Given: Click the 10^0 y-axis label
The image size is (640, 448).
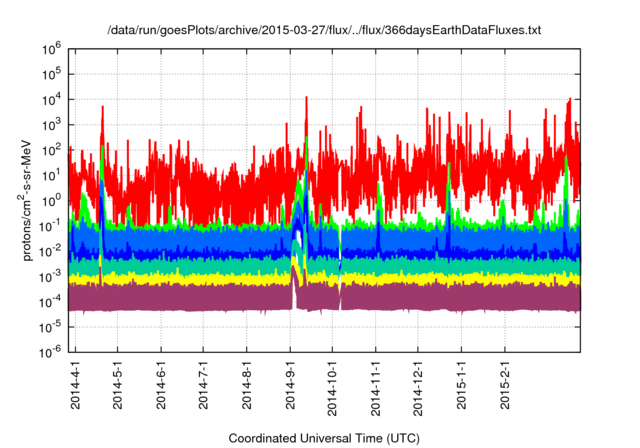Looking at the screenshot, I should [x=51, y=202].
